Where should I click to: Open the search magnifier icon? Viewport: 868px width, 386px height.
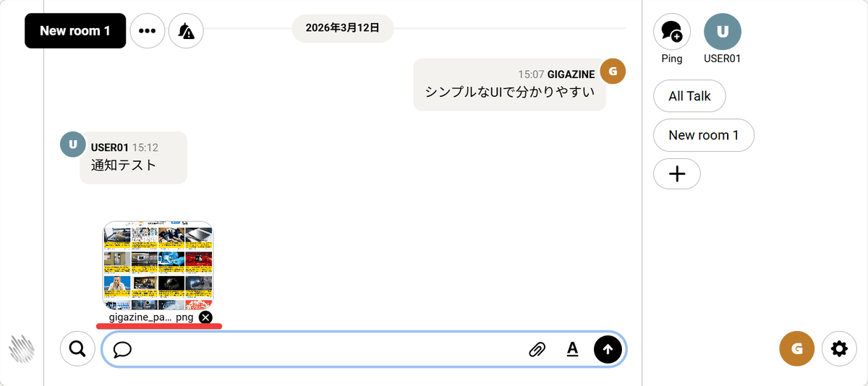click(x=77, y=349)
